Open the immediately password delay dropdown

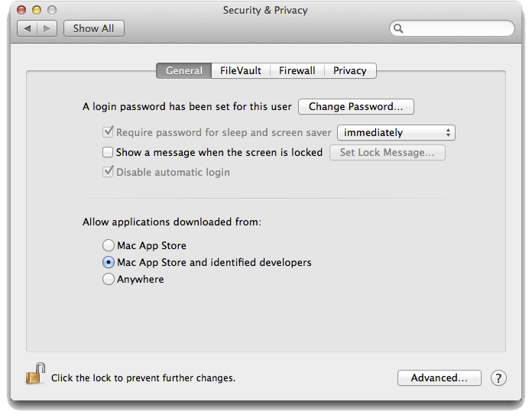tap(396, 132)
